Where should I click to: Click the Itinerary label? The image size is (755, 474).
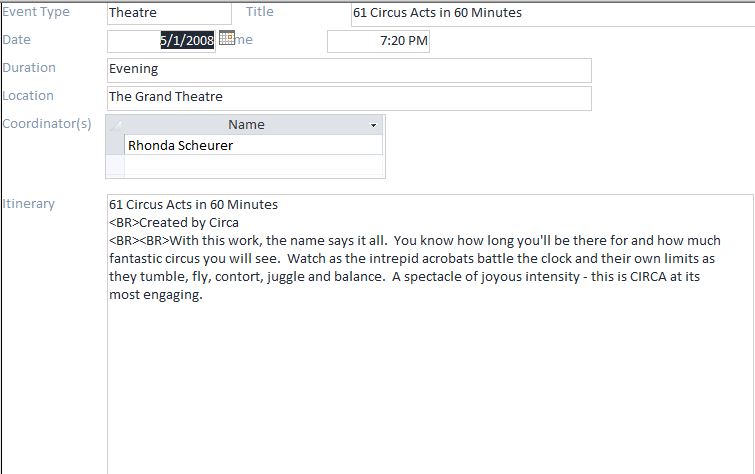[x=28, y=204]
